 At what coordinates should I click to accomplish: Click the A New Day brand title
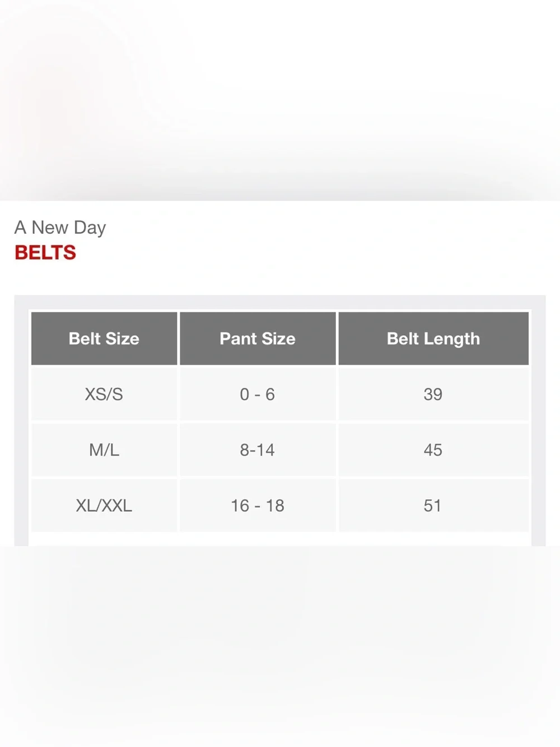point(60,228)
